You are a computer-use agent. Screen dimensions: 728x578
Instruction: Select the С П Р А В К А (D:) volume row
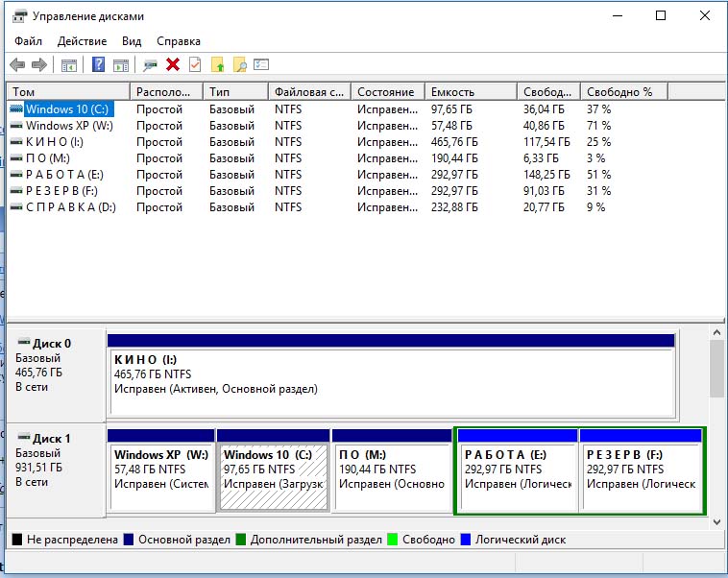(x=69, y=207)
